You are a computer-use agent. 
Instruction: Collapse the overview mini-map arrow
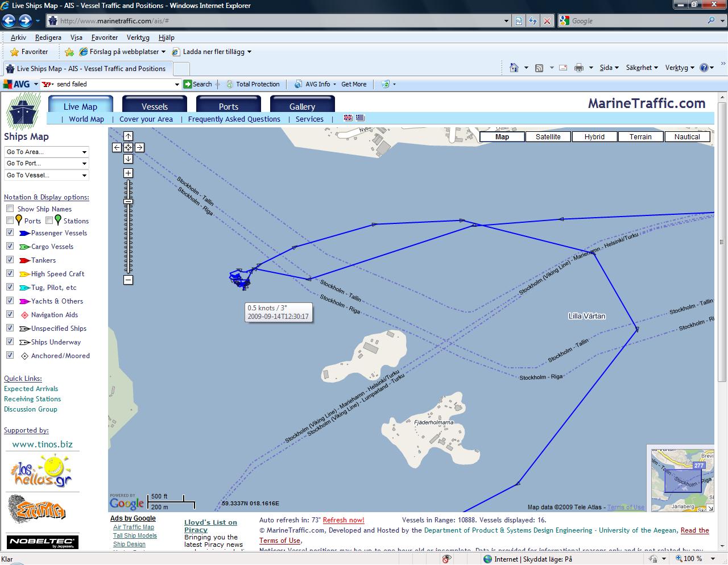tap(710, 508)
